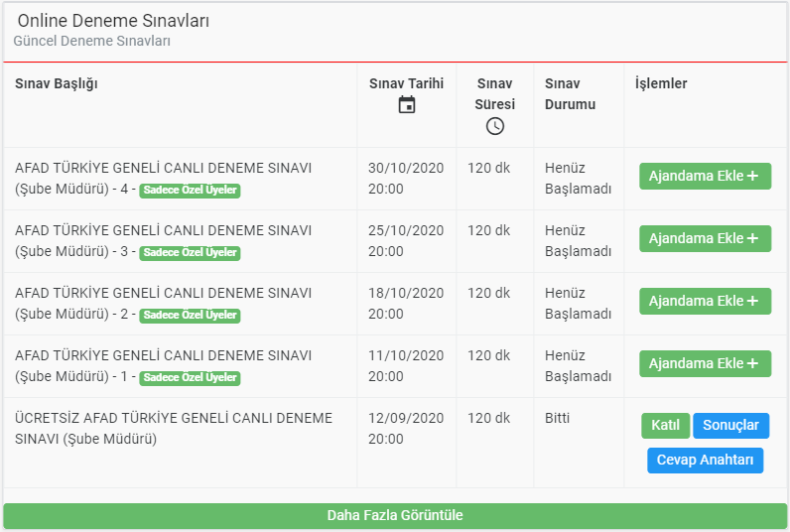The width and height of the screenshot is (790, 532).
Task: Click Sadece Özel Üyeler badge on exam 1
Action: tap(190, 377)
